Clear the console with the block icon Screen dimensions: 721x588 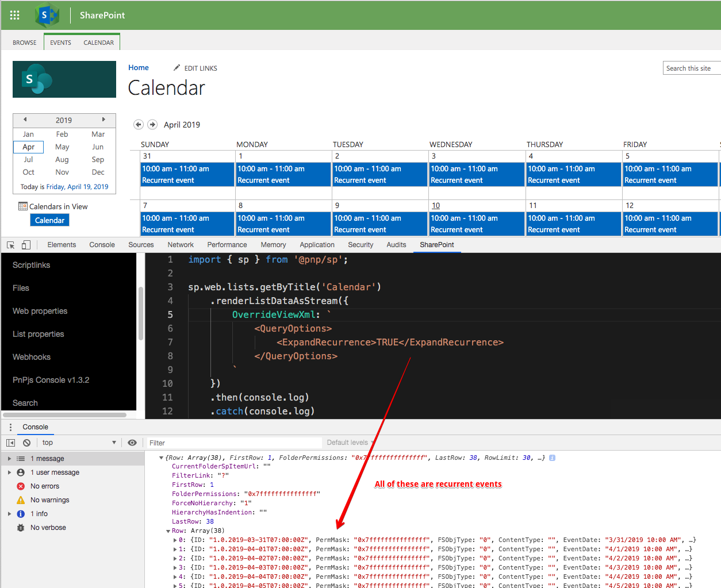tap(26, 443)
